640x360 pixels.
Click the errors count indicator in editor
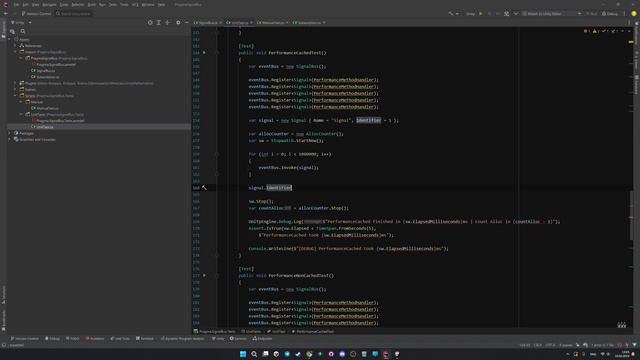click(586, 31)
